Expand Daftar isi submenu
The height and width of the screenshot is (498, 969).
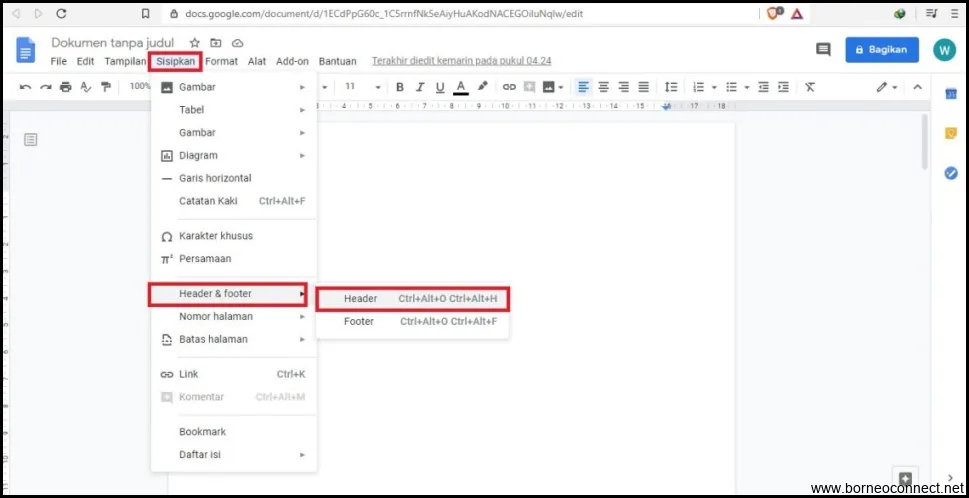(234, 455)
